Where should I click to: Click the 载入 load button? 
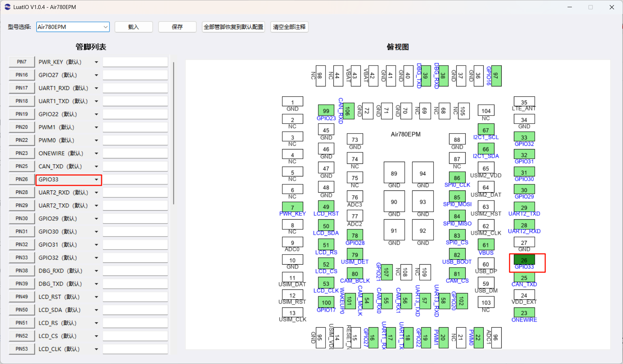134,27
